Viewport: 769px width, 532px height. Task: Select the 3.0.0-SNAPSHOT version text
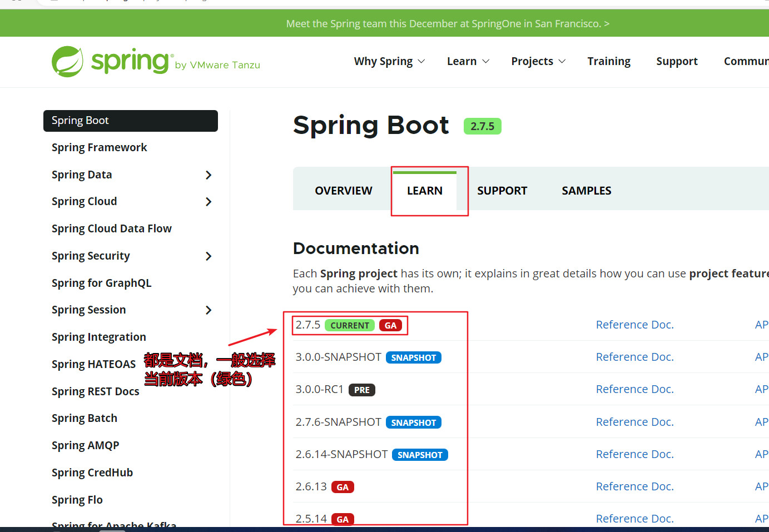click(339, 357)
